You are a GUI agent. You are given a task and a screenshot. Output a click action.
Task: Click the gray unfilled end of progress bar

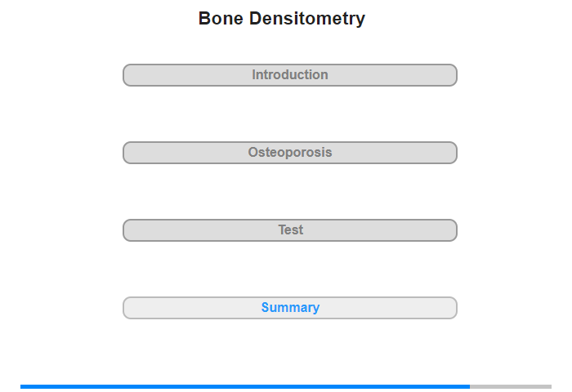[511, 386]
